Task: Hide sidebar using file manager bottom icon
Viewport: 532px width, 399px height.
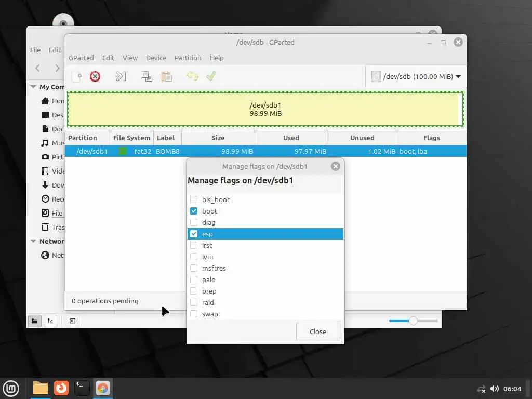Action: coord(73,321)
